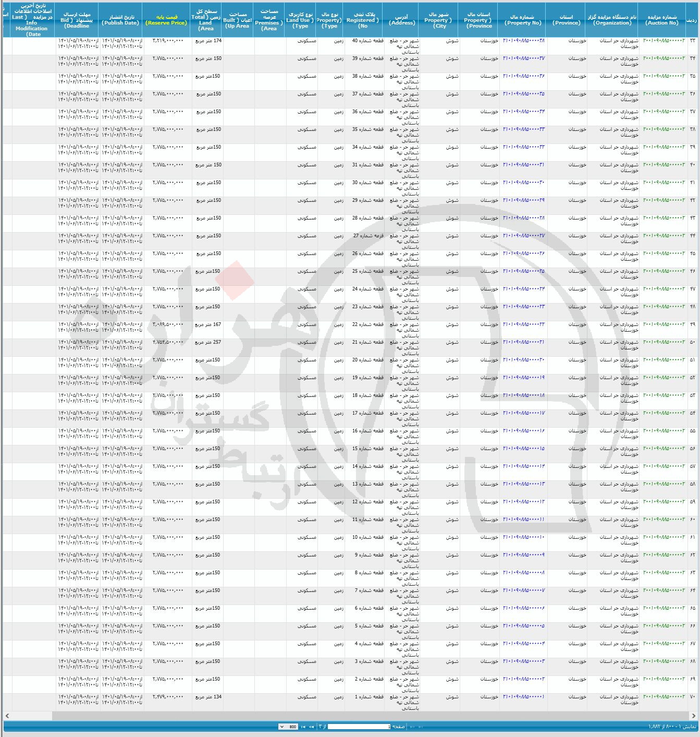Click the horizontal scrollbar under the table

click(350, 716)
